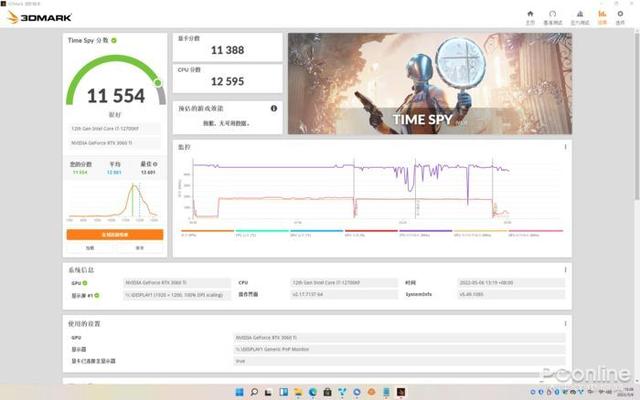This screenshot has height=400, width=640.
Task: Click the green check next to GPU label
Action: (x=85, y=283)
